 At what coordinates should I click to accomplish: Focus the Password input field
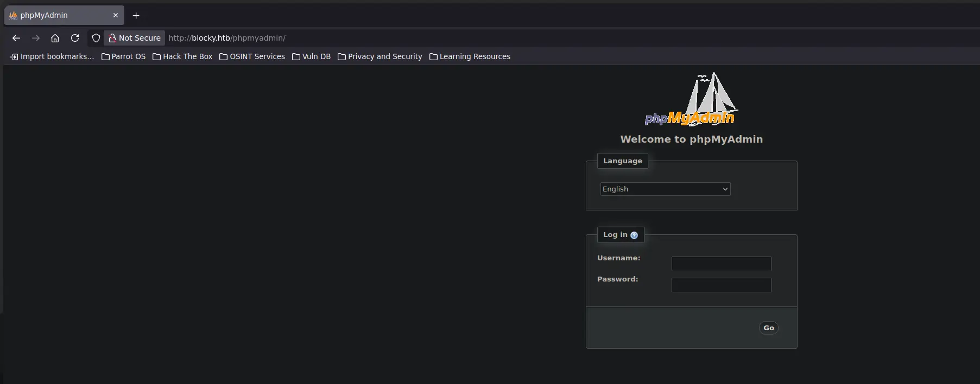[721, 285]
